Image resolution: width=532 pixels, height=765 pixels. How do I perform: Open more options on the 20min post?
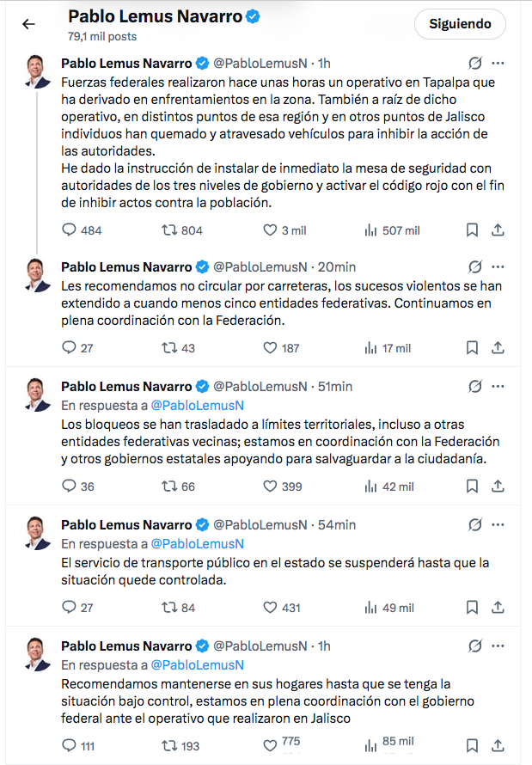pyautogui.click(x=498, y=266)
